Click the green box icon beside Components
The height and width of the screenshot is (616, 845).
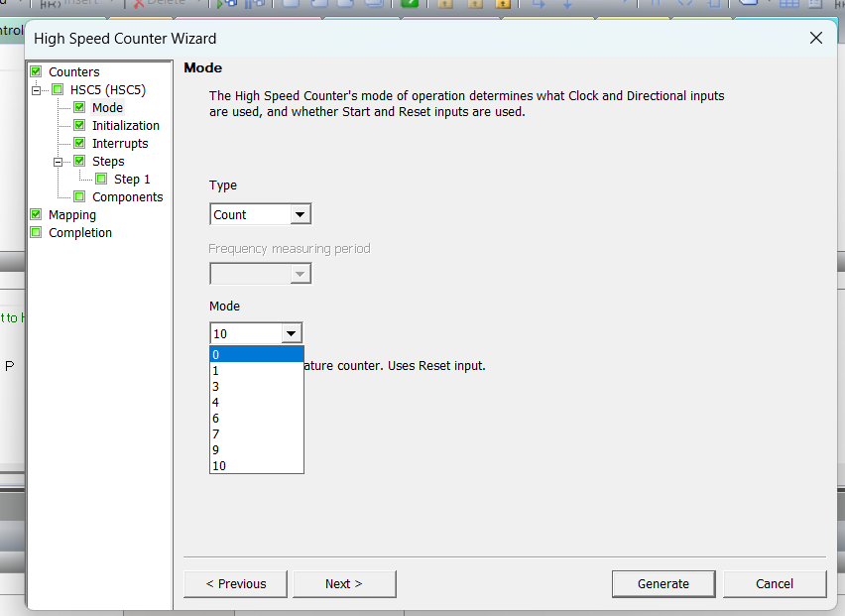(x=79, y=196)
